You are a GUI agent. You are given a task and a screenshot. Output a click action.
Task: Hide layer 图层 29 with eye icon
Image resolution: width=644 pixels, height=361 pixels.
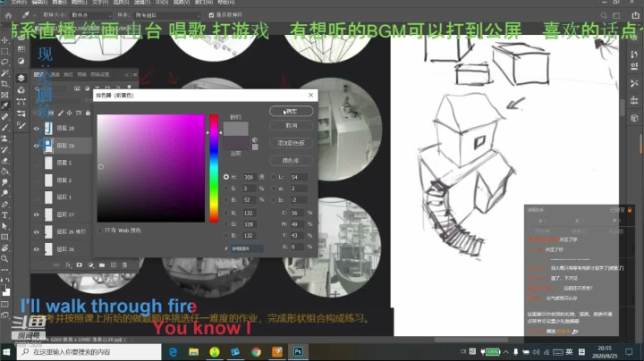click(x=36, y=146)
